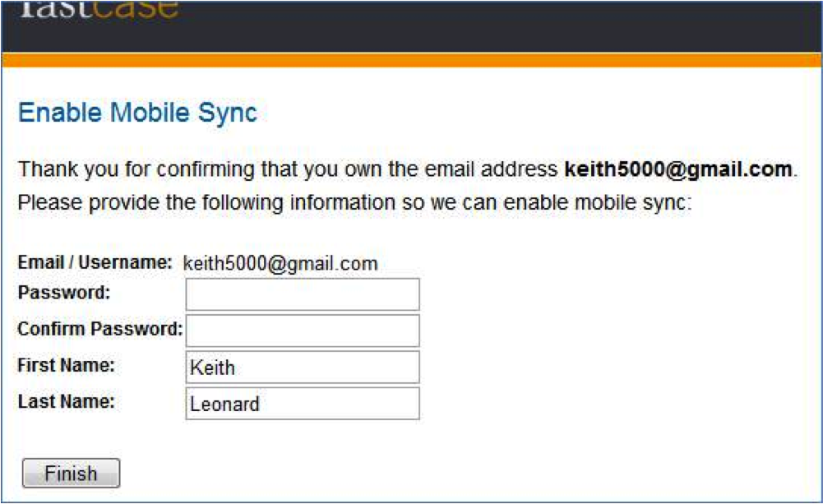
Task: Click the First Name field containing Keith
Action: coord(303,368)
